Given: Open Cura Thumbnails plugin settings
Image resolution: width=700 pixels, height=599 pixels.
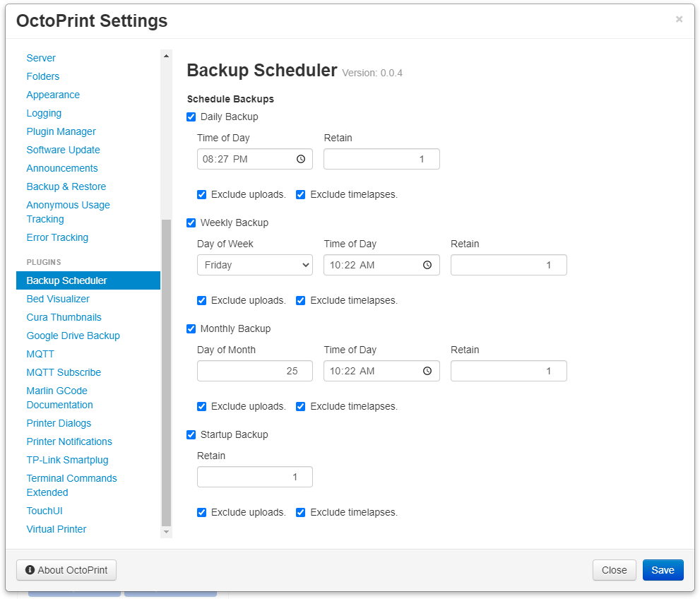Looking at the screenshot, I should [64, 317].
